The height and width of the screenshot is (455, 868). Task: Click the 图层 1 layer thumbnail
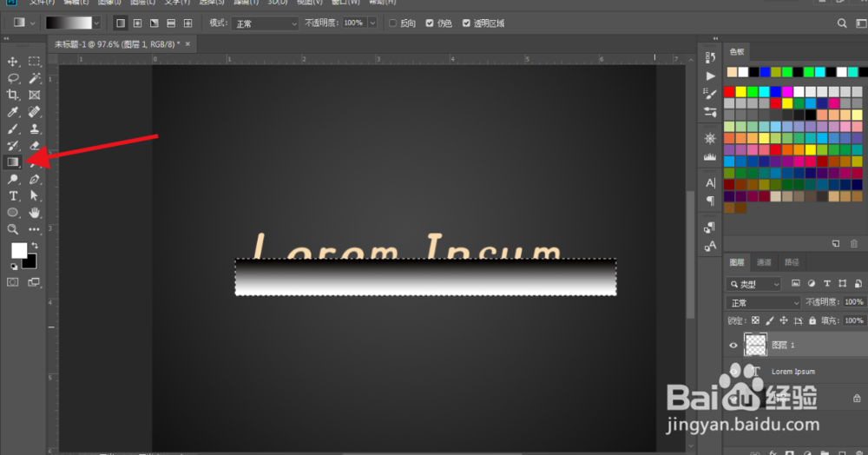tap(755, 345)
